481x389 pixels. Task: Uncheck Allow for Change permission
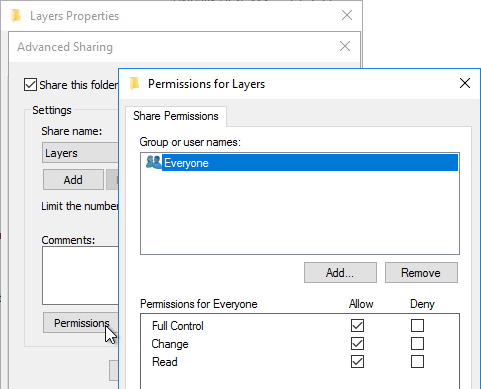click(x=357, y=344)
